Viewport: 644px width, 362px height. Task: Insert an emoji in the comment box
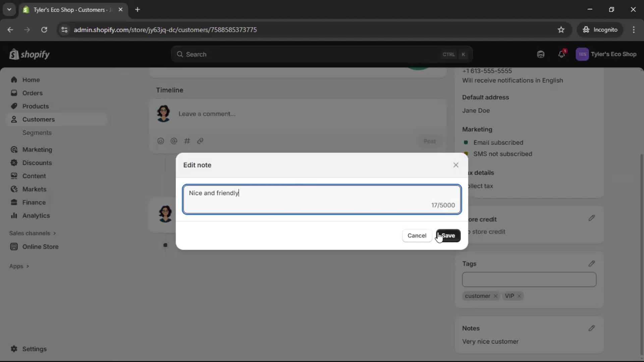click(160, 141)
